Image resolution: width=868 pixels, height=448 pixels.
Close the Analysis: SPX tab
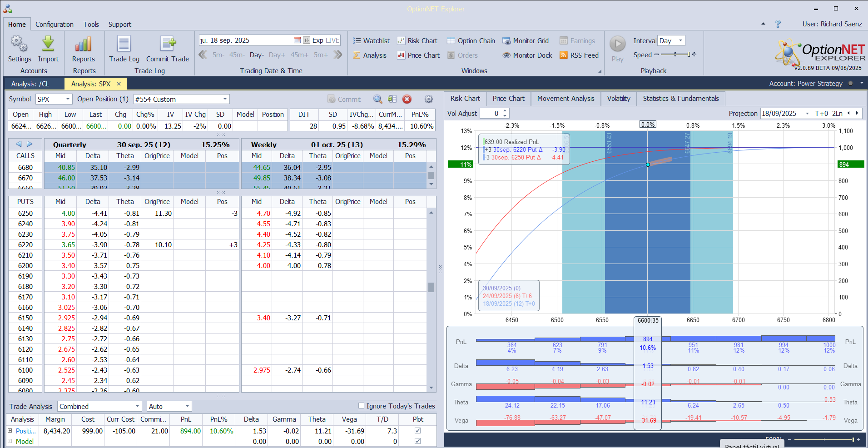pyautogui.click(x=119, y=84)
